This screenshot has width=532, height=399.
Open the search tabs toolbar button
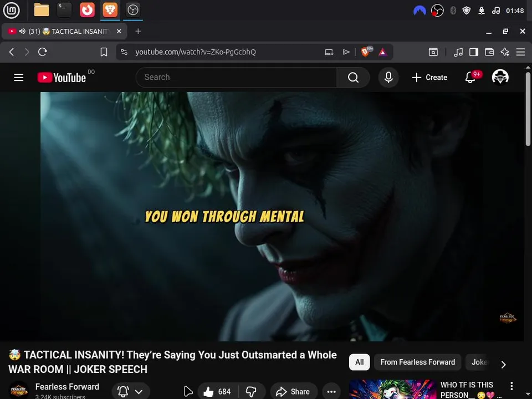(433, 52)
